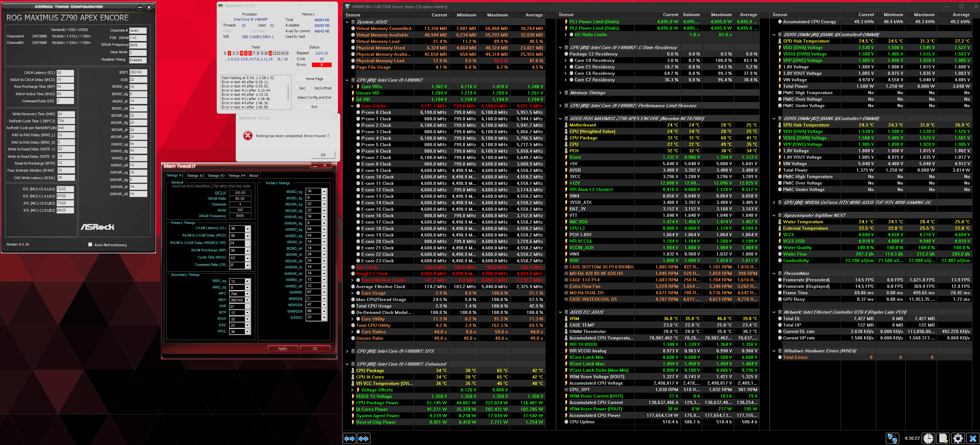Click the blue X close sensors icon
Image resolution: width=980 pixels, height=445 pixels.
[x=973, y=438]
